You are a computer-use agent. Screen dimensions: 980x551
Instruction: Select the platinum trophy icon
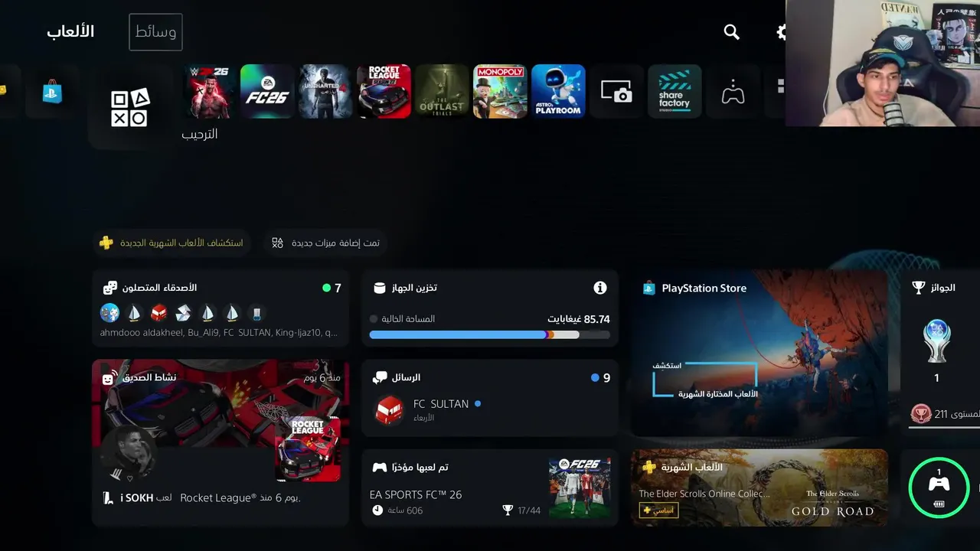[x=936, y=341]
